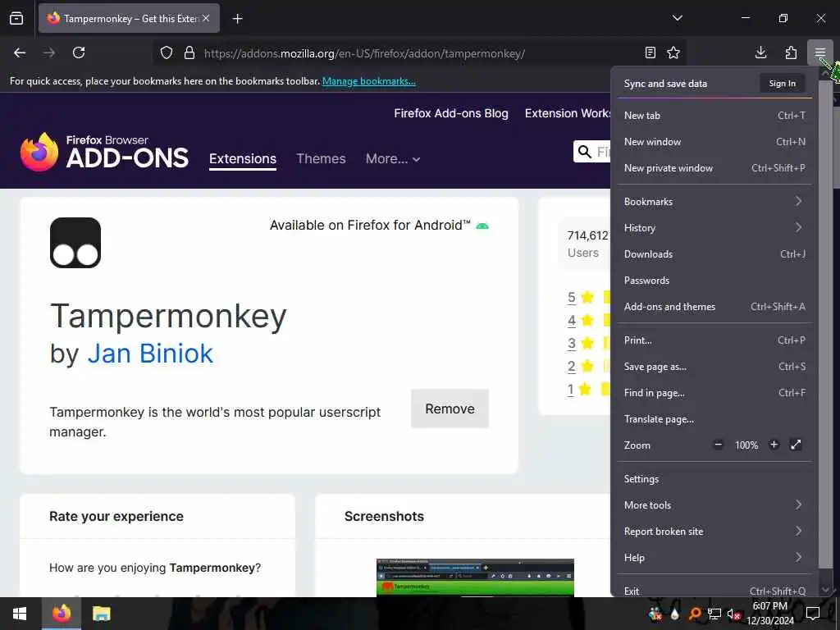Image resolution: width=840 pixels, height=630 pixels.
Task: Bookmark this page with star icon
Action: tap(673, 52)
